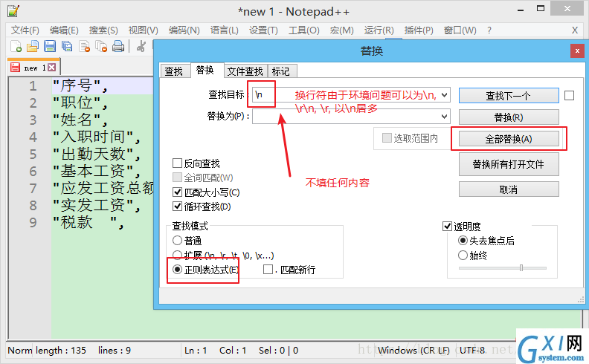
Task: Enable the . 匹配新行 checkbox
Action: [x=268, y=270]
